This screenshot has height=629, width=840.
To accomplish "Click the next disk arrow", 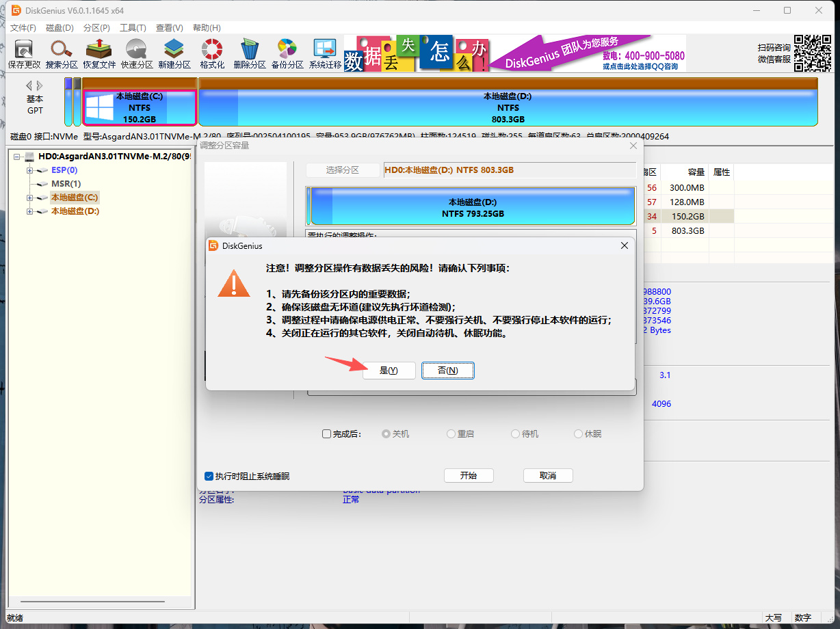I will 40,85.
